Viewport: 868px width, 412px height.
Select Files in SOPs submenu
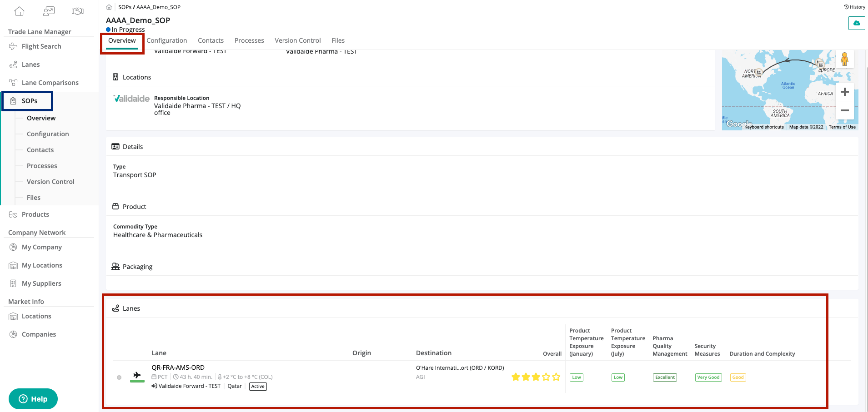[34, 198]
